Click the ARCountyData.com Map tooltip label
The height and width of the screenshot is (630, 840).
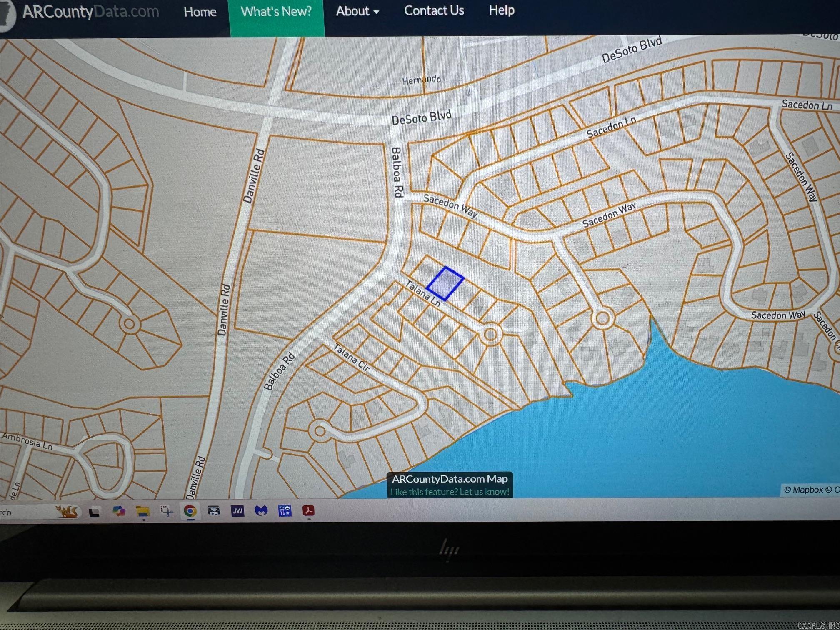coord(449,478)
